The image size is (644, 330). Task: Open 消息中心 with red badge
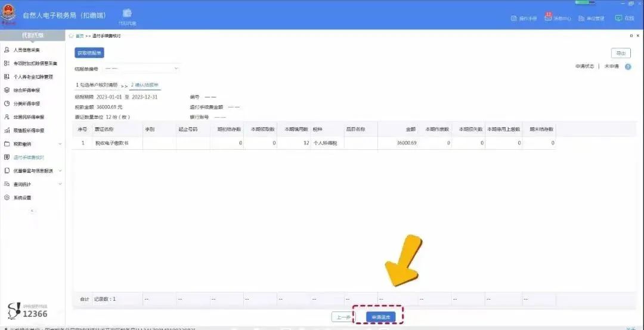558,18
